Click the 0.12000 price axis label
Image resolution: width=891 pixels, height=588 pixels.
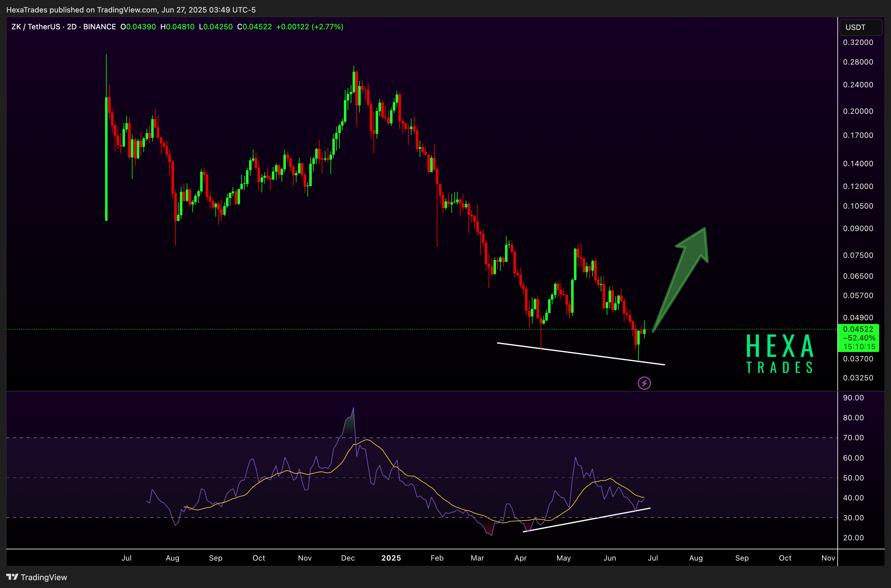pyautogui.click(x=858, y=186)
